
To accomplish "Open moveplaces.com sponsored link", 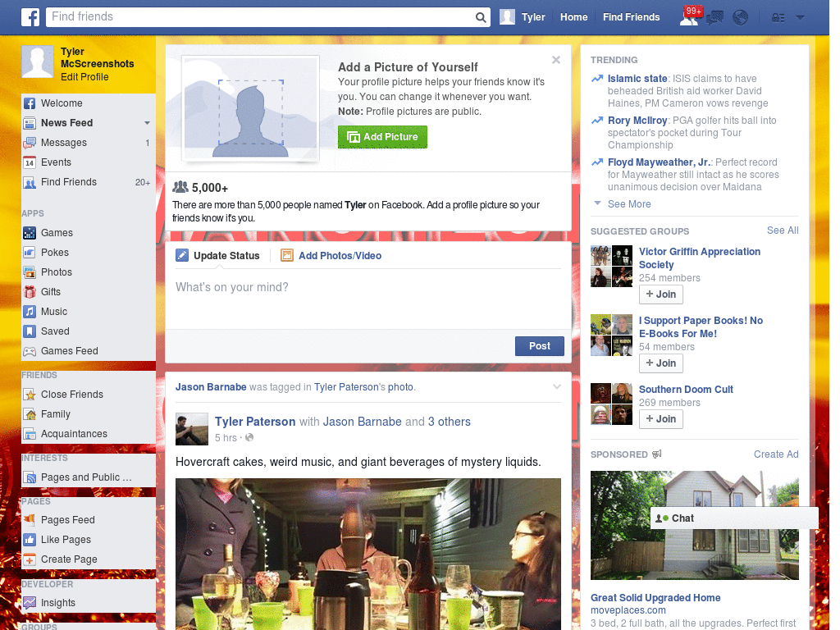I will pyautogui.click(x=628, y=610).
